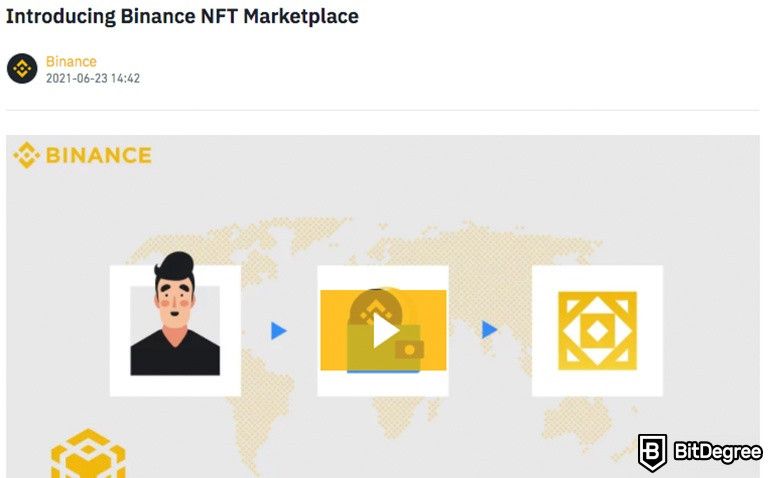
Task: Select the publish date 2021-06-23 14:42
Action: pyautogui.click(x=93, y=78)
